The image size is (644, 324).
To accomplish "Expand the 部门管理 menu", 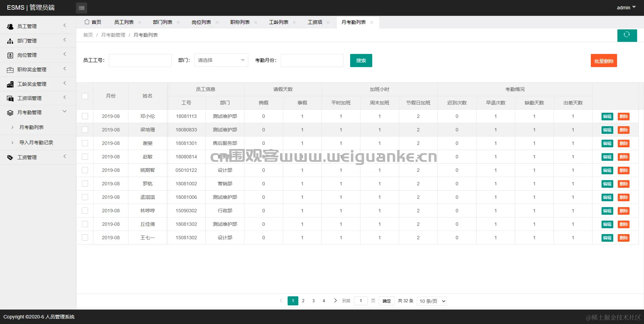I will tap(65, 40).
